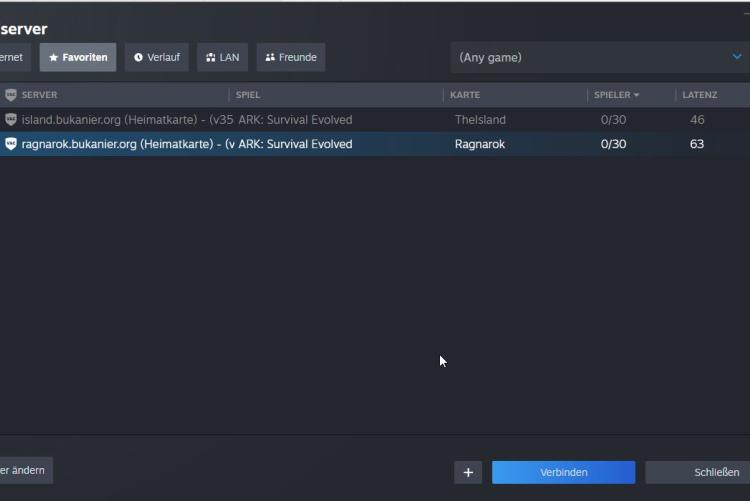Sort by the LATENZ column header
This screenshot has width=750, height=501.
point(700,95)
